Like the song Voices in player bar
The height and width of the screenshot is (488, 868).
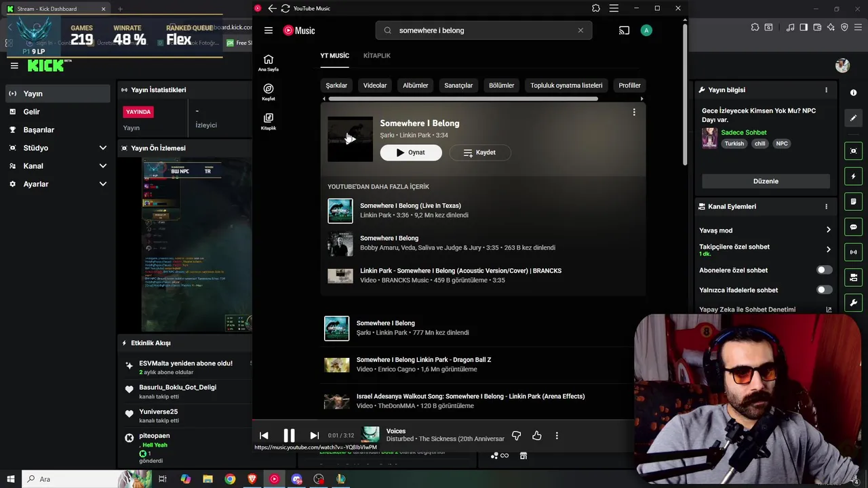pyautogui.click(x=537, y=436)
